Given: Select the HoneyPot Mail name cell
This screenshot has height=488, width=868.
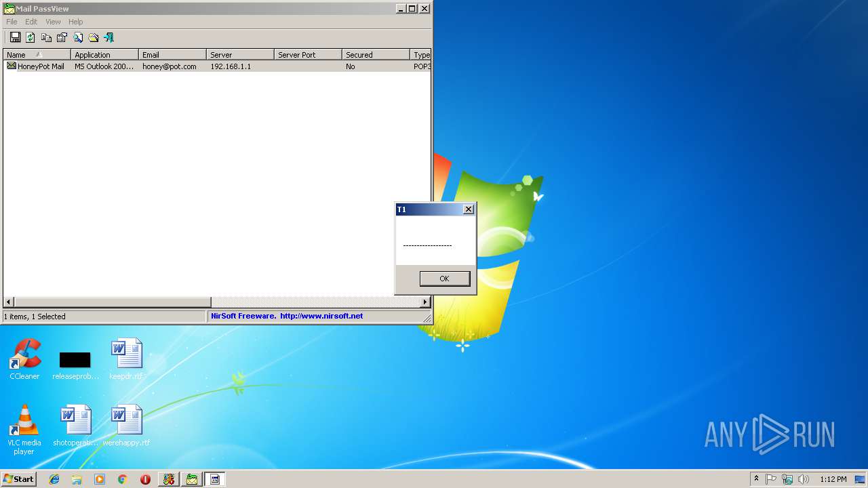Looking at the screenshot, I should pyautogui.click(x=41, y=66).
